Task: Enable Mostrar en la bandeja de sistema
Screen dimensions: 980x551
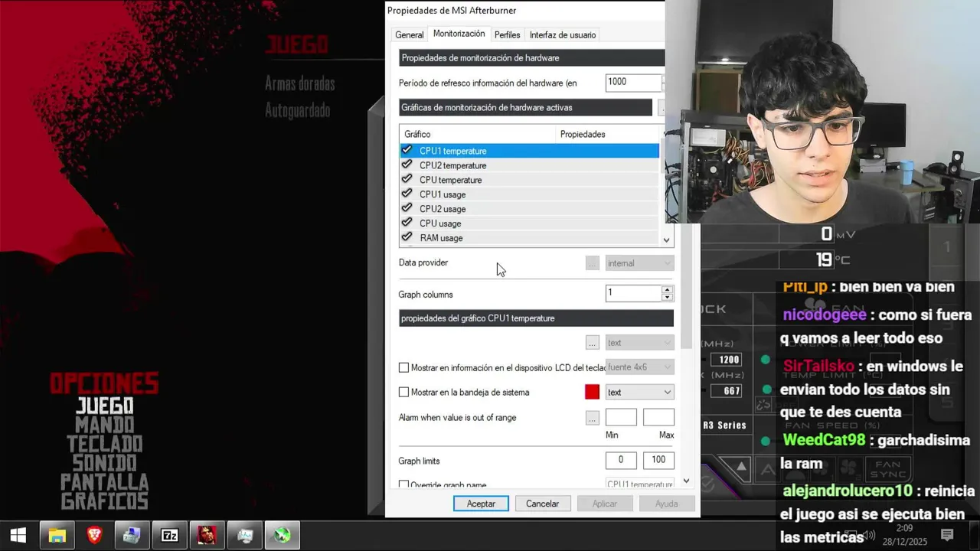Action: point(403,392)
